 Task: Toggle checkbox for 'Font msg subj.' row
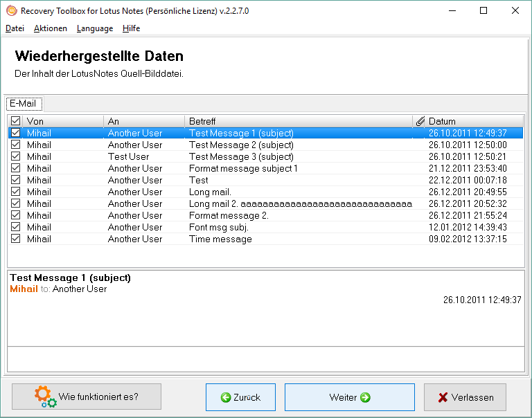(16, 227)
